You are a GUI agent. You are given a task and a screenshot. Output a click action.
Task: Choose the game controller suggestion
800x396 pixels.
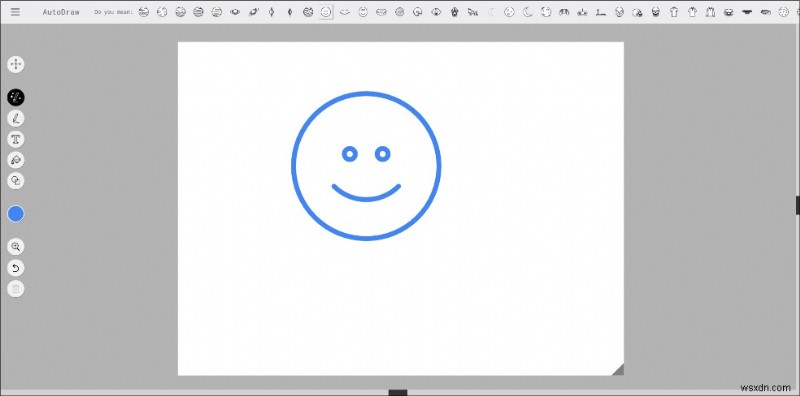pyautogui.click(x=564, y=12)
